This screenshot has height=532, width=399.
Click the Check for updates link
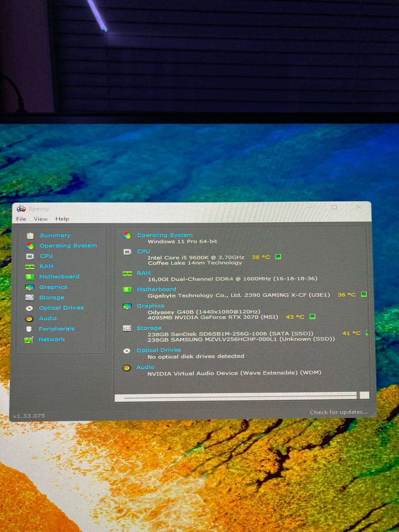(x=339, y=412)
